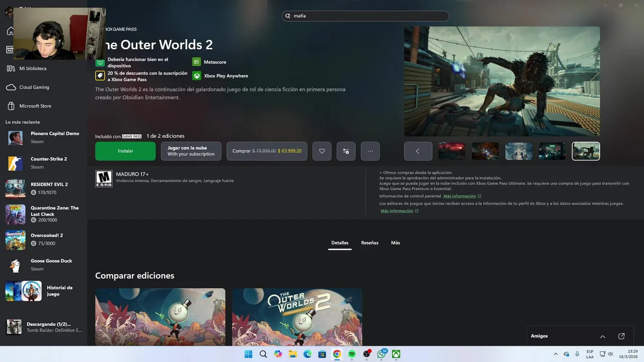
Task: Click the Metascore 81 badge
Action: pyautogui.click(x=196, y=62)
